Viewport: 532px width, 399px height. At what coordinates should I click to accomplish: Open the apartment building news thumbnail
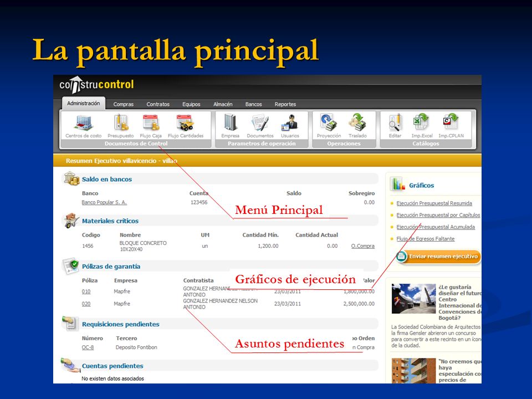[413, 371]
